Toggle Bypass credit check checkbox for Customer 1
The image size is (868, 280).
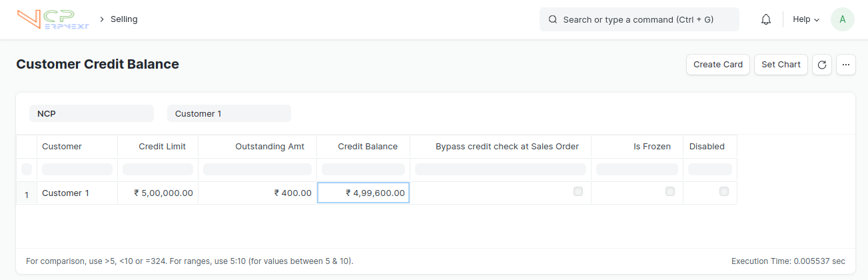click(x=578, y=191)
